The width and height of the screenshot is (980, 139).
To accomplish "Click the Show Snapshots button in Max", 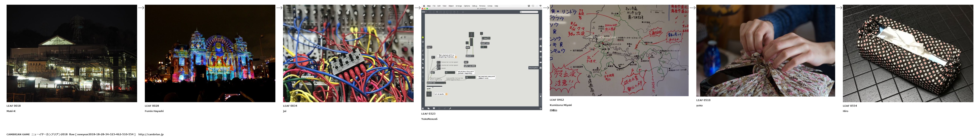I will pyautogui.click(x=533, y=68).
